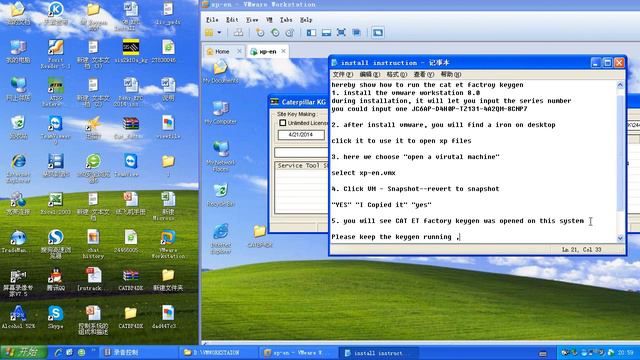Open the Notepad 格式 (Format) menu
The height and width of the screenshot is (360, 640).
point(396,74)
